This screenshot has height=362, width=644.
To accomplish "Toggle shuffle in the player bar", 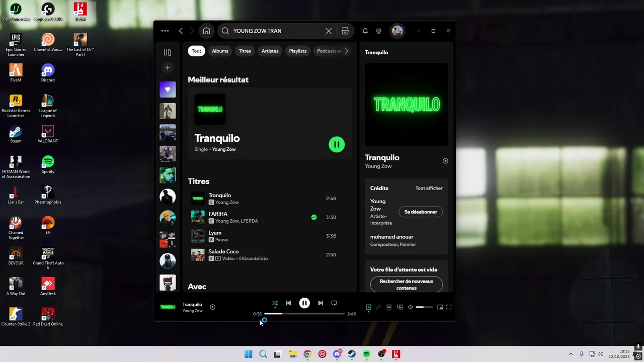I will [275, 303].
